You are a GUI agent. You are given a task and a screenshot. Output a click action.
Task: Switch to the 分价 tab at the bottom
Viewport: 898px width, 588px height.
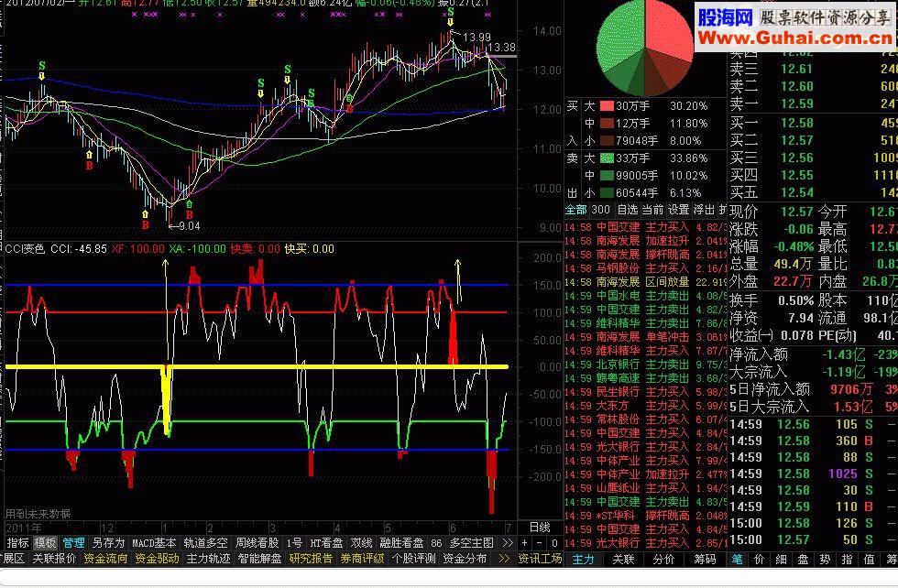click(x=663, y=560)
